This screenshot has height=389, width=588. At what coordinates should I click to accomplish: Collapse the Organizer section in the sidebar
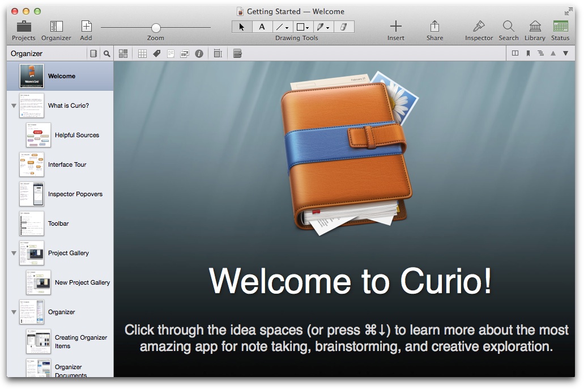click(14, 312)
